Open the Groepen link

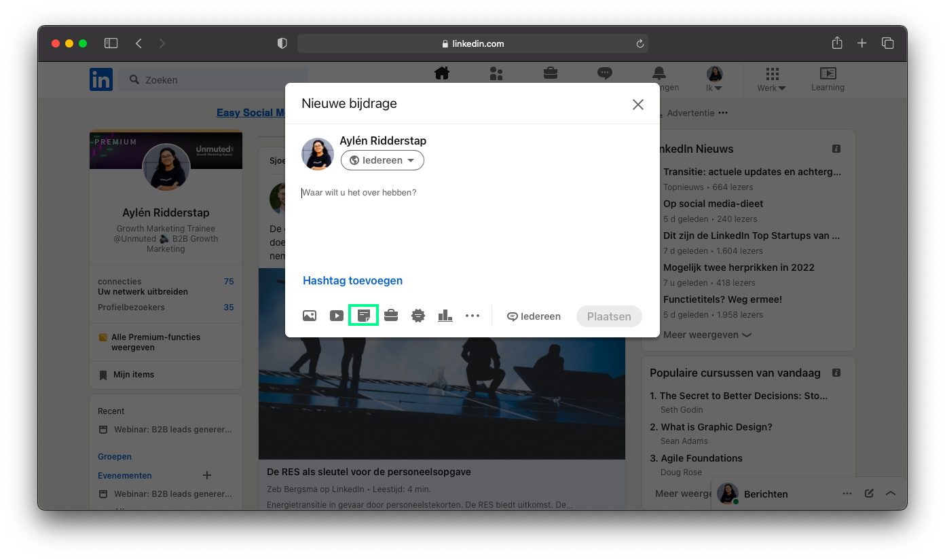115,457
